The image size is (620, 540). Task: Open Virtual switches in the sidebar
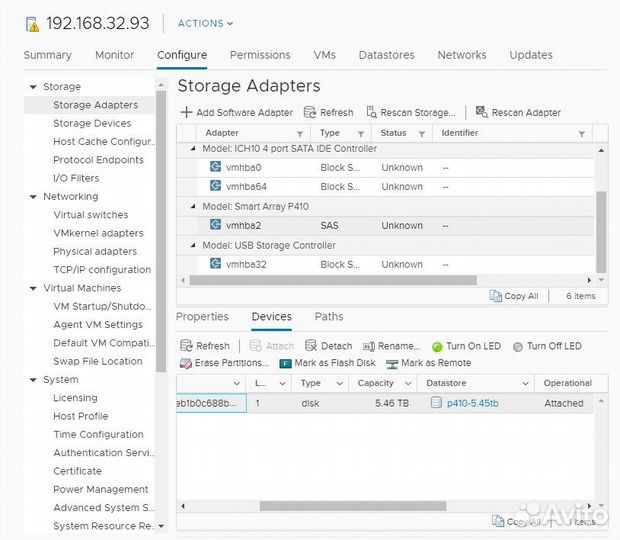pos(91,215)
